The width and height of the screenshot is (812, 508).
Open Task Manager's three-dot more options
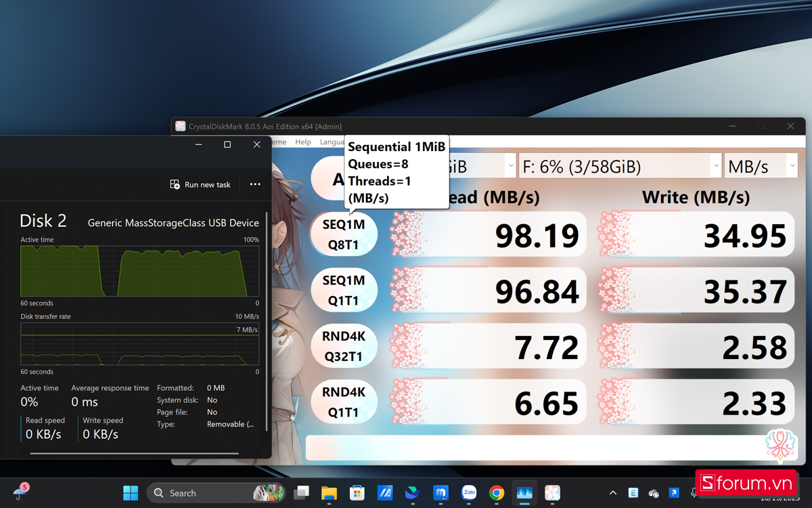[x=255, y=184]
